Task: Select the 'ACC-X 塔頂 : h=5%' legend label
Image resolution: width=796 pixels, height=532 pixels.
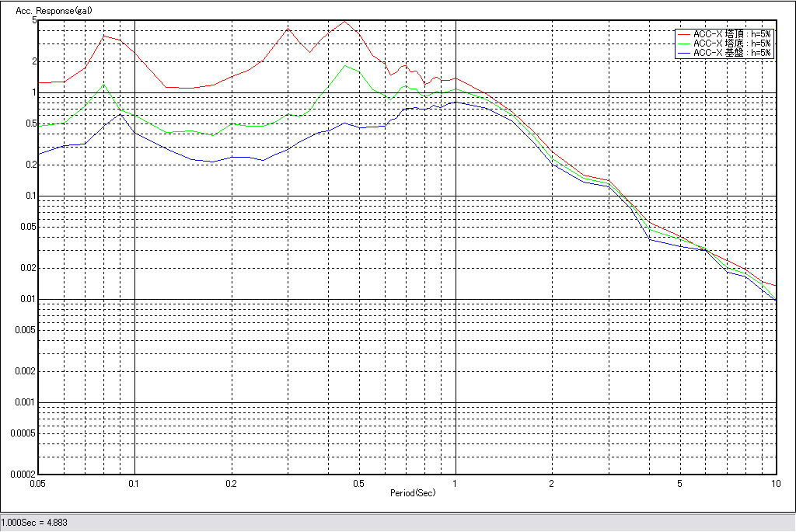Action: pyautogui.click(x=731, y=34)
